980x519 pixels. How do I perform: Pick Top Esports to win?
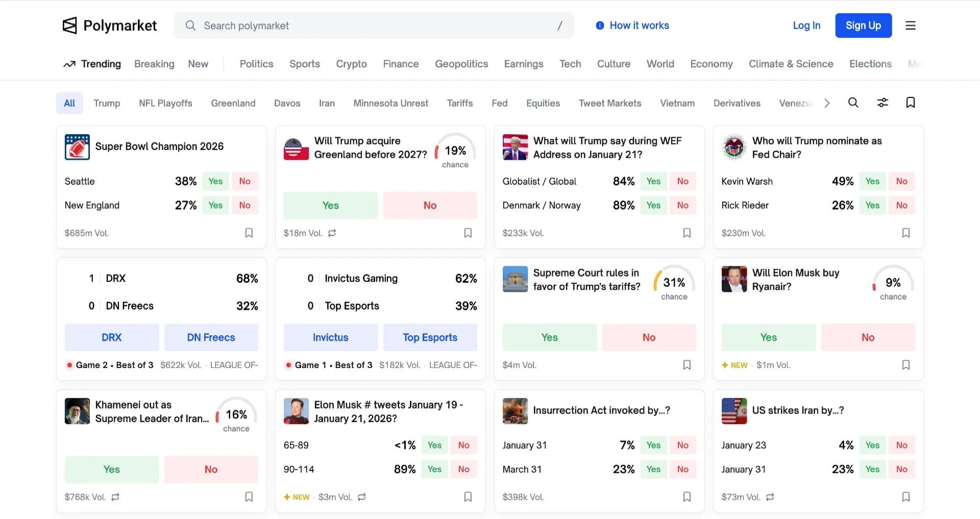pyautogui.click(x=430, y=337)
